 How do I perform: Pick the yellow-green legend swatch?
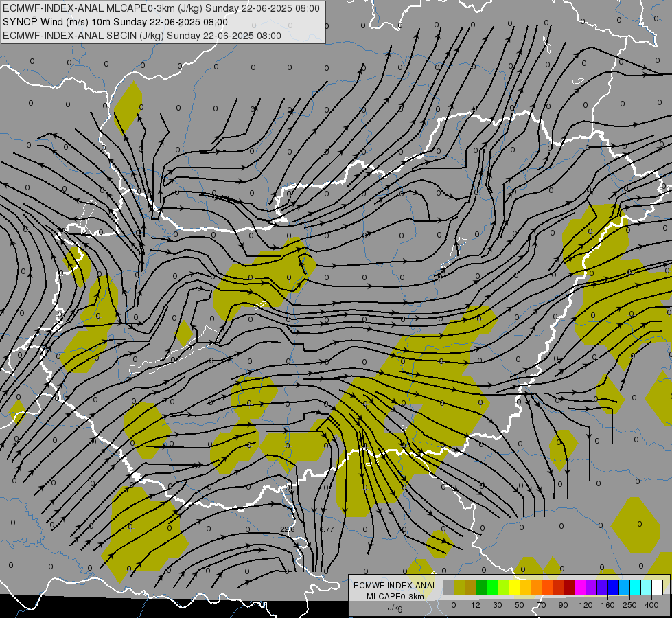(x=504, y=587)
